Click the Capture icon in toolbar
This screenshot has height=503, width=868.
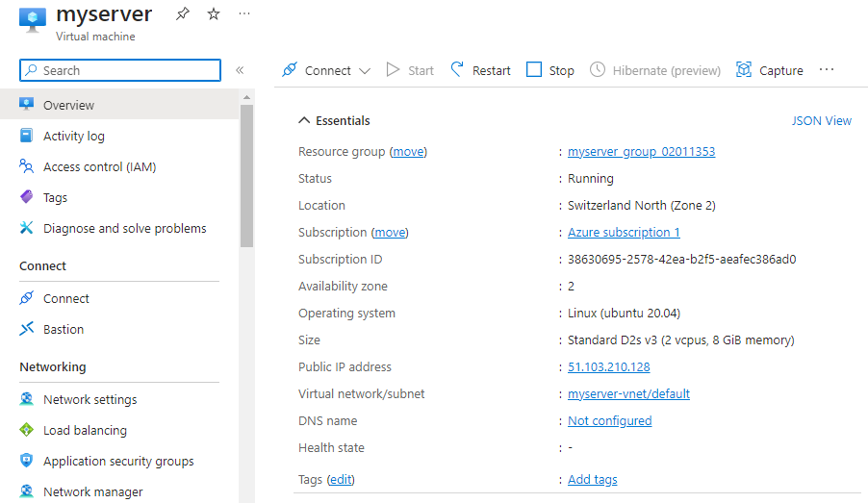(x=744, y=69)
